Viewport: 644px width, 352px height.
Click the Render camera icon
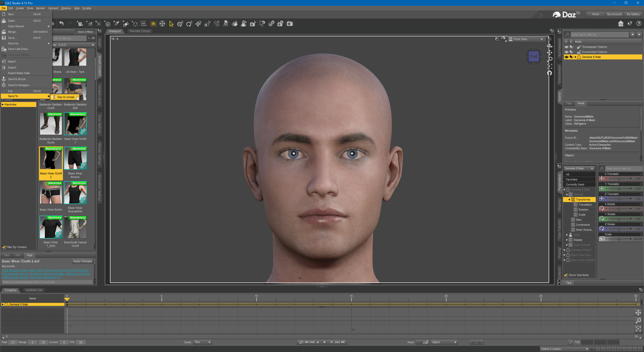[290, 24]
